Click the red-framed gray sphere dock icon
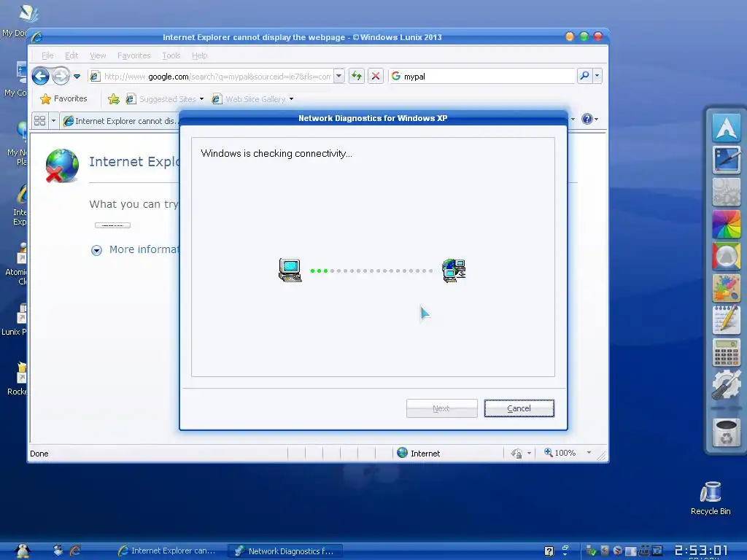Screen dimensions: 747x560 tap(726, 256)
